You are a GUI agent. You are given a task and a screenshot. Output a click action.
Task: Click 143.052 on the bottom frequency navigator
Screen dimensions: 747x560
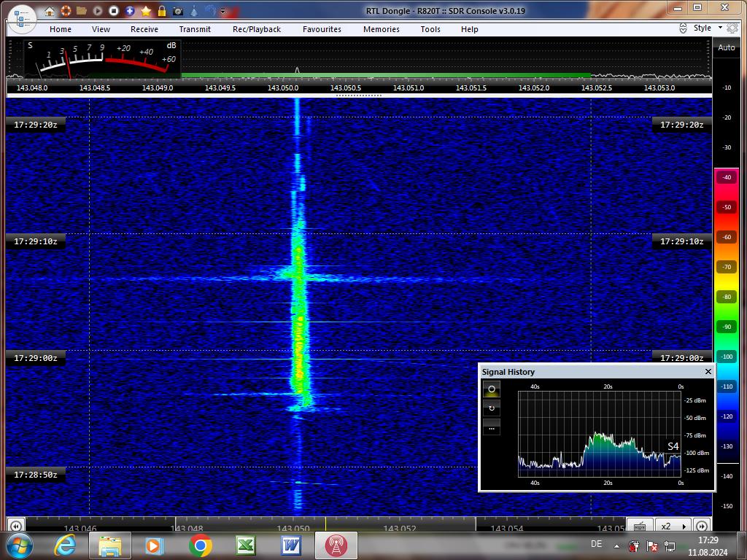[x=400, y=528]
